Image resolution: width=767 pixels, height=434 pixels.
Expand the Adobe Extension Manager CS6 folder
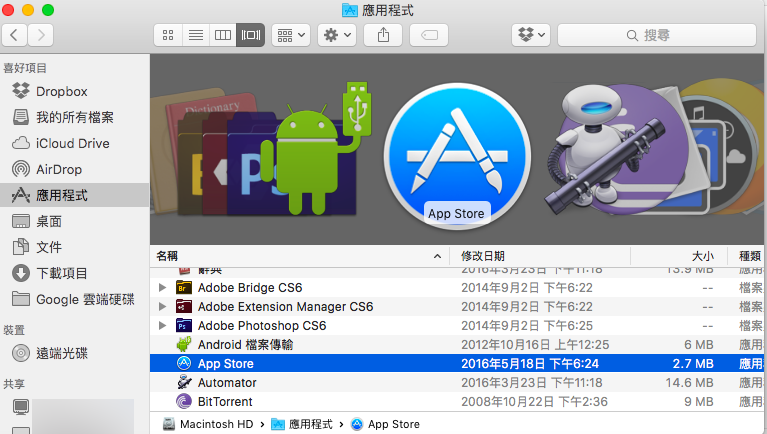(162, 307)
